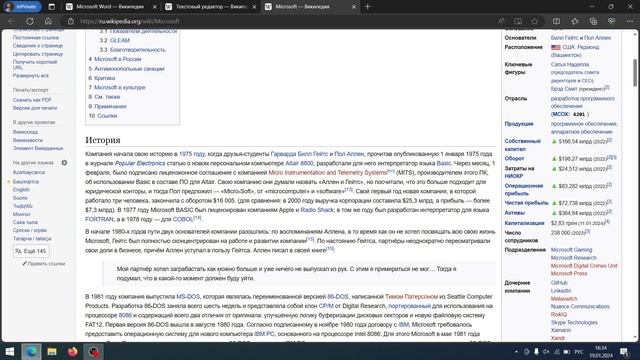Open the Сатья Наделла infobox link
This screenshot has height=360, width=640.
coord(569,64)
